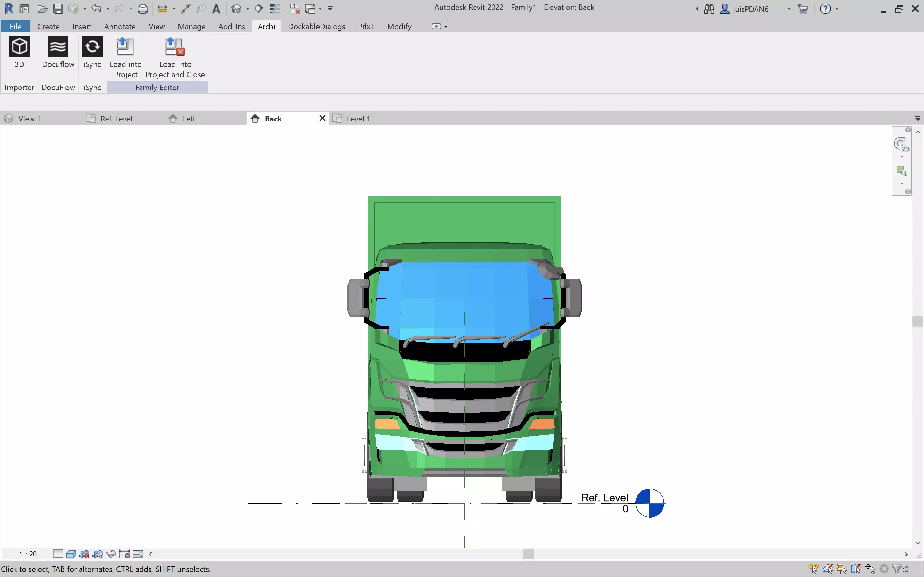Switch to the Level 1 view tab
The height and width of the screenshot is (577, 924).
coord(358,119)
